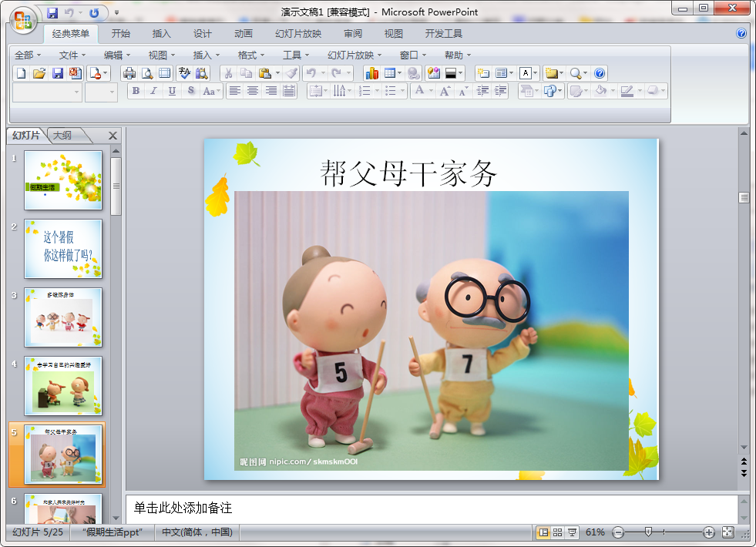Switch to Slide Sorter view

(x=558, y=532)
